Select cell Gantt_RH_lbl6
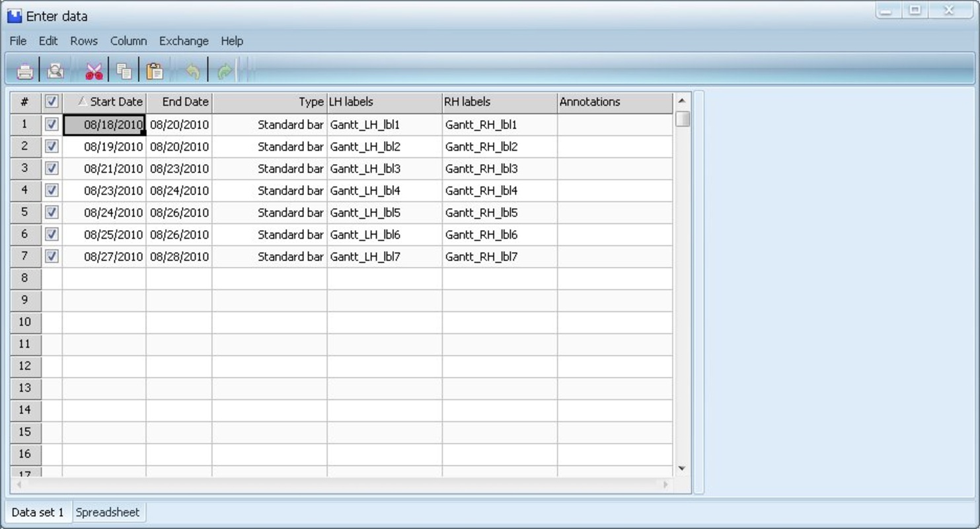Image resolution: width=980 pixels, height=529 pixels. 500,234
